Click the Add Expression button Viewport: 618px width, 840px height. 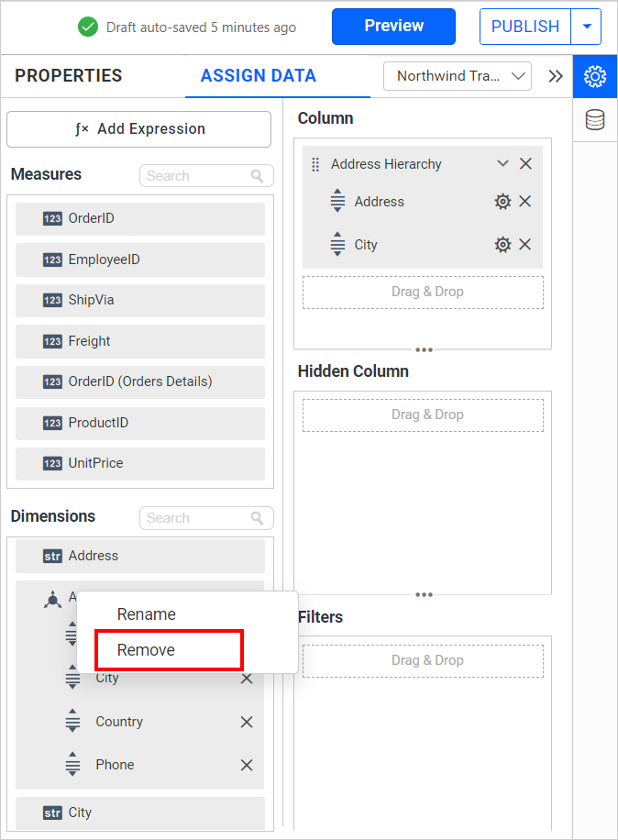click(x=138, y=129)
